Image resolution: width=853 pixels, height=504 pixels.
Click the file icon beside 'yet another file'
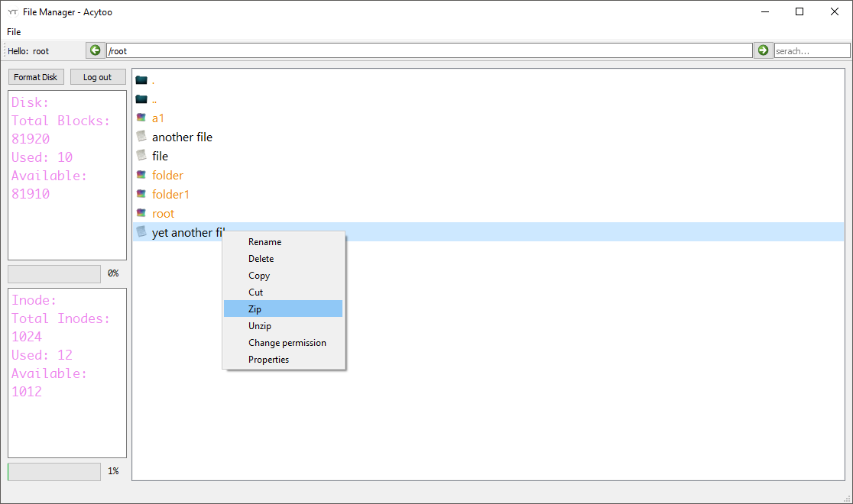point(142,232)
